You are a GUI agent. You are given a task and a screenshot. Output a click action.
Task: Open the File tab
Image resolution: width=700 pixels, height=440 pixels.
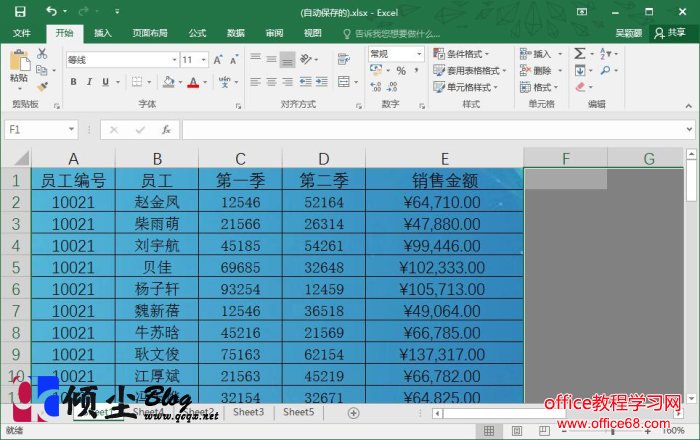pos(21,33)
